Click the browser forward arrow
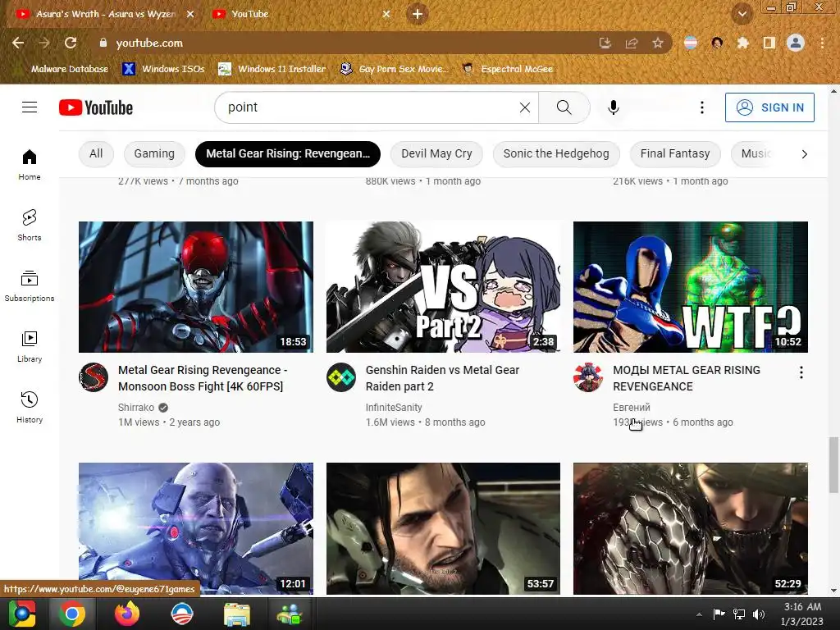Screen dimensions: 840x630 (x=44, y=43)
